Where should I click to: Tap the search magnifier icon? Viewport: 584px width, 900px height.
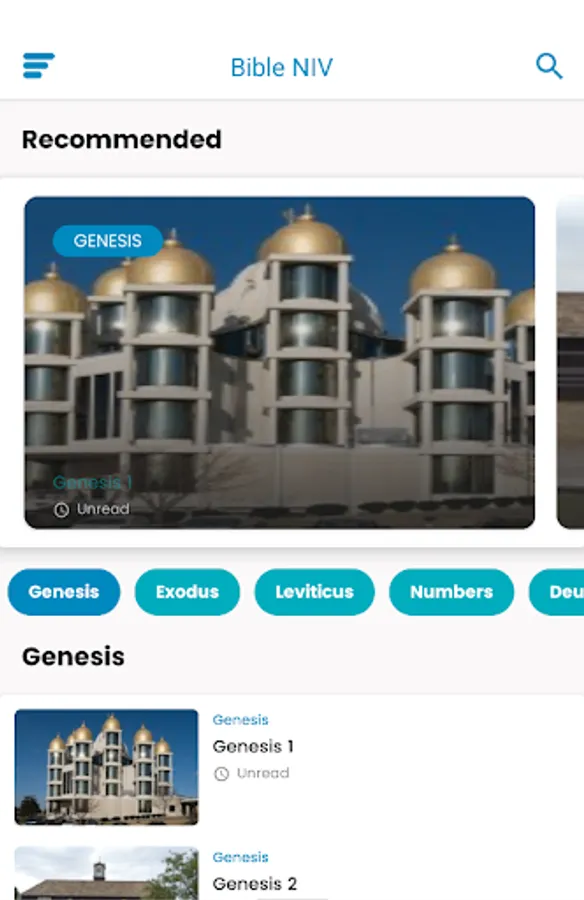pos(549,66)
